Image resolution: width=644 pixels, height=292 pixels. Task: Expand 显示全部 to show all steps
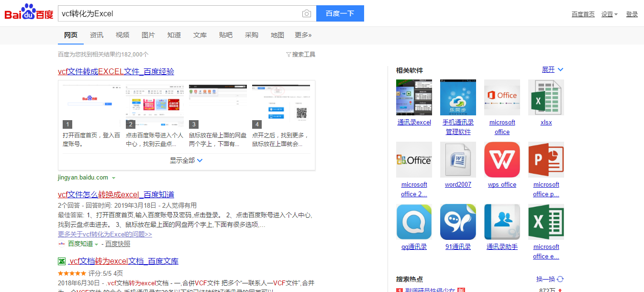[186, 160]
